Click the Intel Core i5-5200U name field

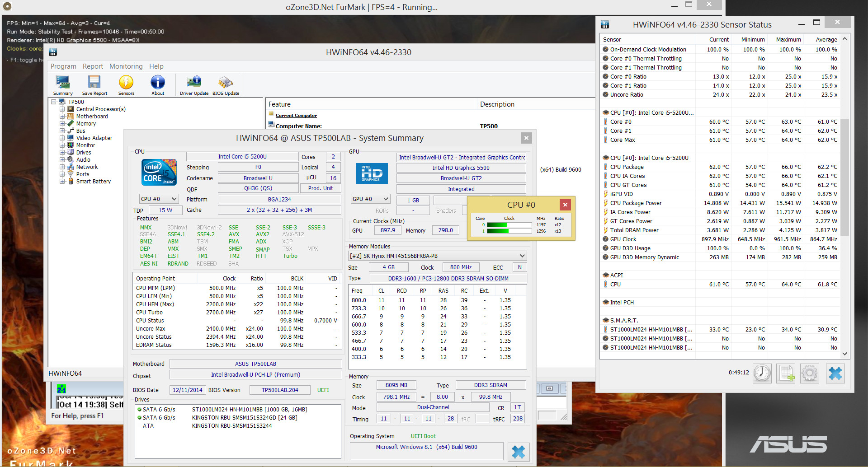tap(242, 156)
